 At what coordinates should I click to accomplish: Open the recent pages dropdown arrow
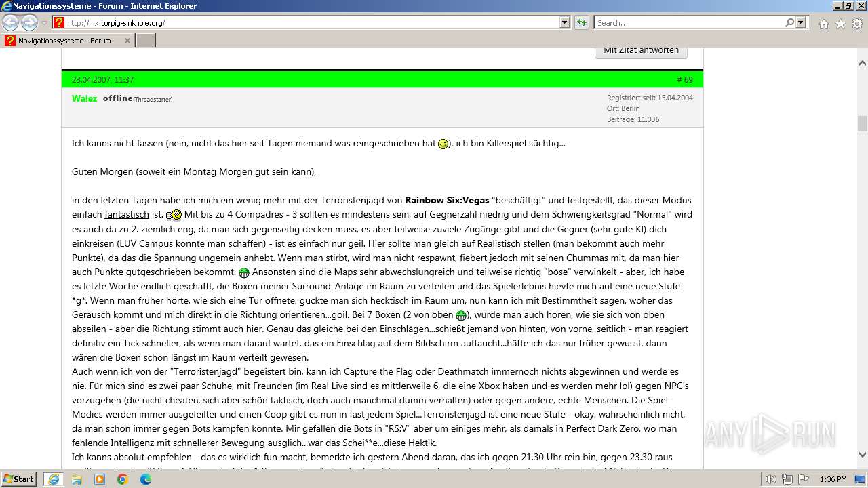point(45,23)
